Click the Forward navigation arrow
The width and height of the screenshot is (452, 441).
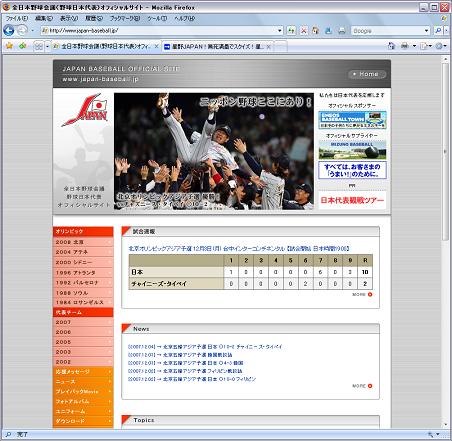[22, 31]
